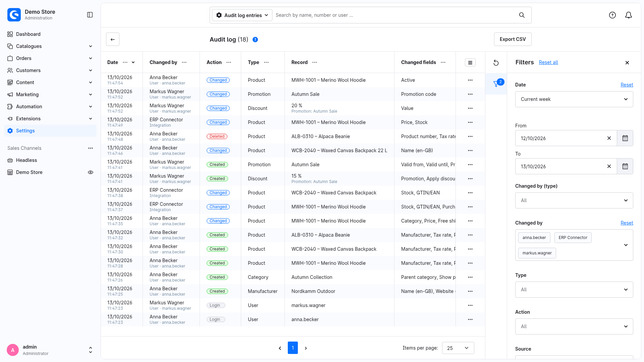Clear the To date 13/10/2026
Screen dimensions: 644x362
point(609,166)
